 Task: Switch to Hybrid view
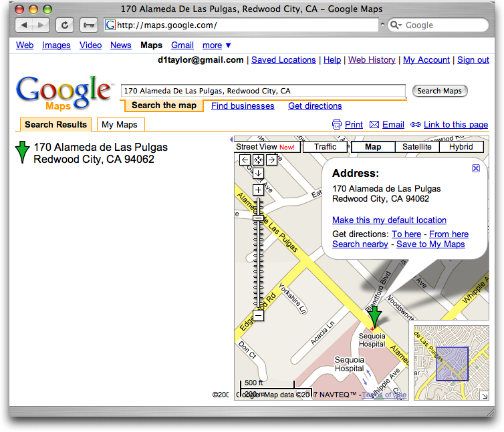pyautogui.click(x=461, y=147)
